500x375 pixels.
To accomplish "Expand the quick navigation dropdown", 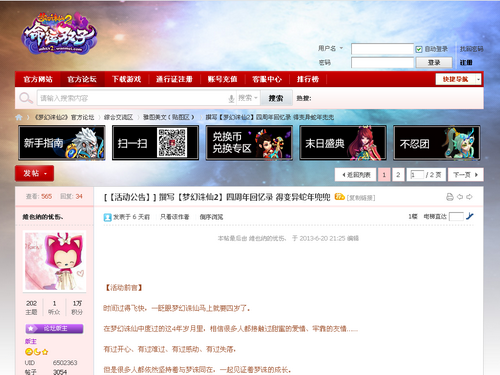I will point(478,79).
